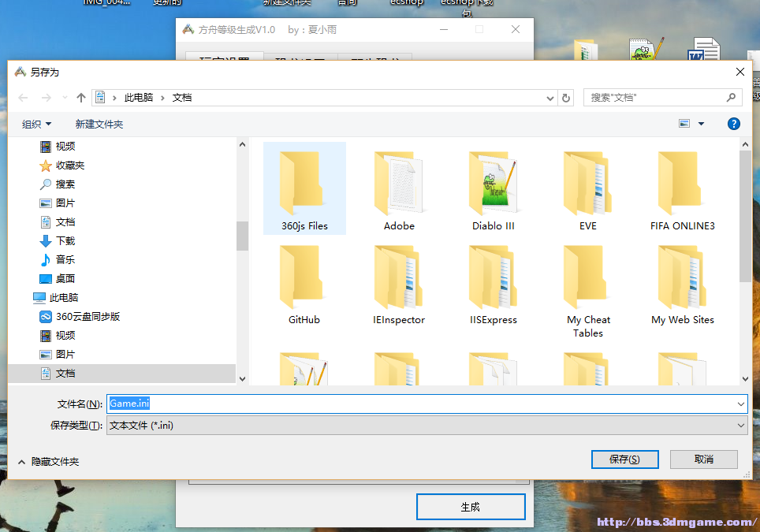The image size is (760, 532).
Task: Click the search magnifier icon
Action: pyautogui.click(x=731, y=98)
